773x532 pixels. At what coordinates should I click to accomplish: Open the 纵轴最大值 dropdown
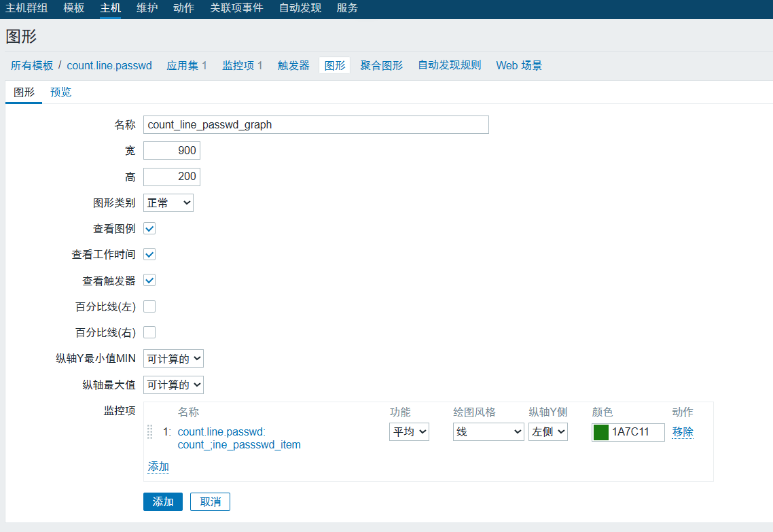[173, 385]
